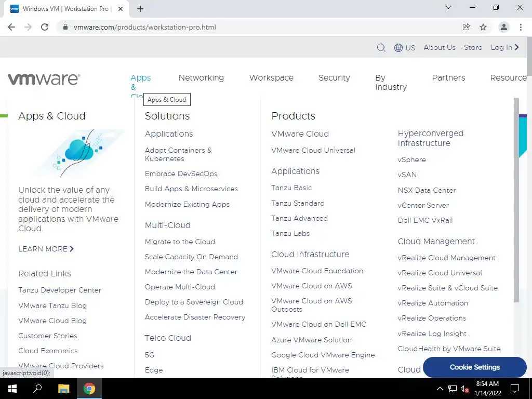The image size is (532, 399).
Task: Click the Store link
Action: pos(473,47)
